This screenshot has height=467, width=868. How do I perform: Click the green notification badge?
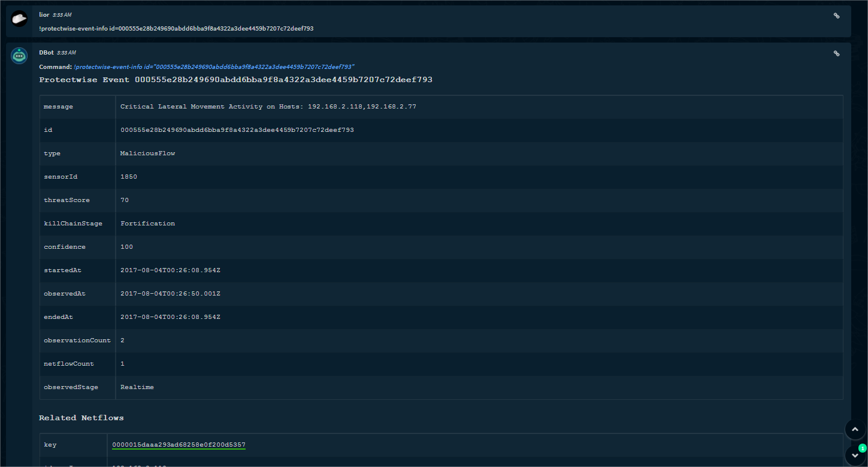[x=862, y=448]
